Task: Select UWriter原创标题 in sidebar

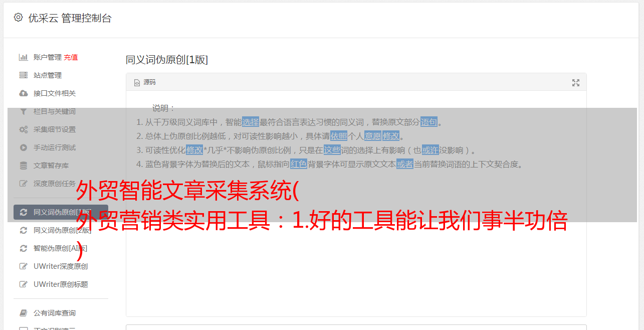Action: tap(61, 284)
